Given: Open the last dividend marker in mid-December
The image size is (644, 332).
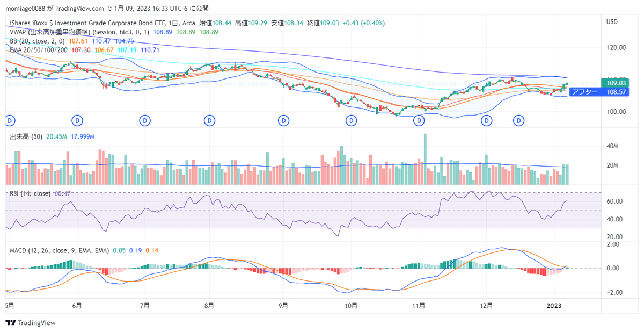Looking at the screenshot, I should click(x=519, y=121).
